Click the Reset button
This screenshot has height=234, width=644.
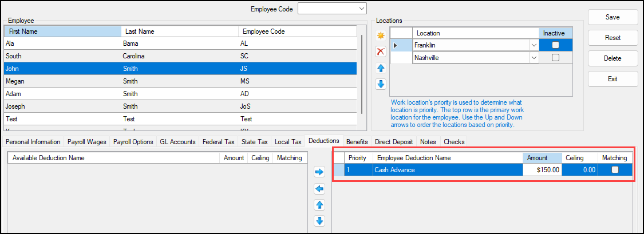point(613,38)
